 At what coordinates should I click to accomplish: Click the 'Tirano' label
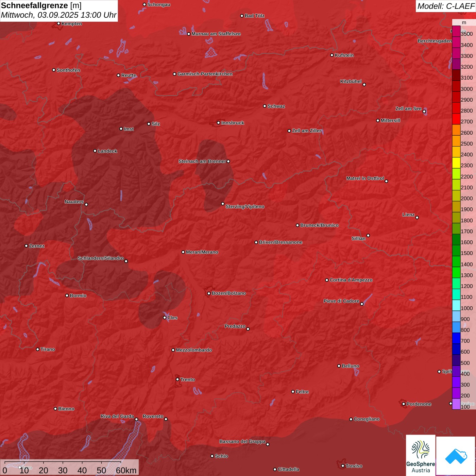[x=48, y=349]
